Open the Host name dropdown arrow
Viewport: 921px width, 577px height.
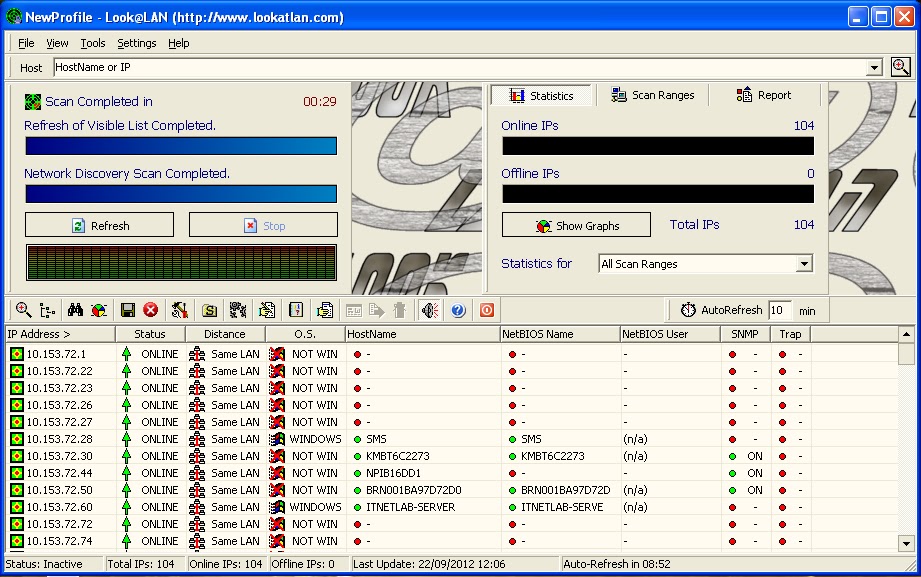pos(874,68)
